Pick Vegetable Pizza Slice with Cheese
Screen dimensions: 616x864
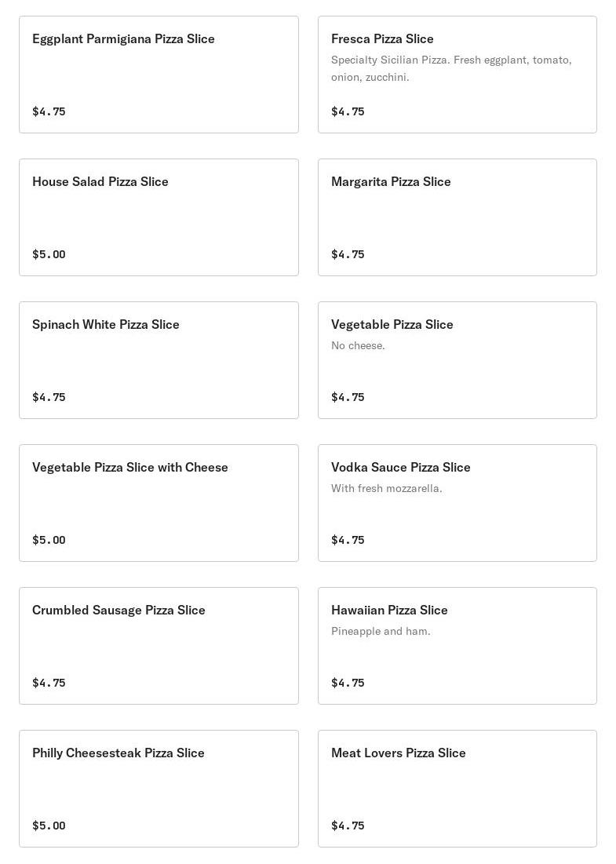click(159, 503)
